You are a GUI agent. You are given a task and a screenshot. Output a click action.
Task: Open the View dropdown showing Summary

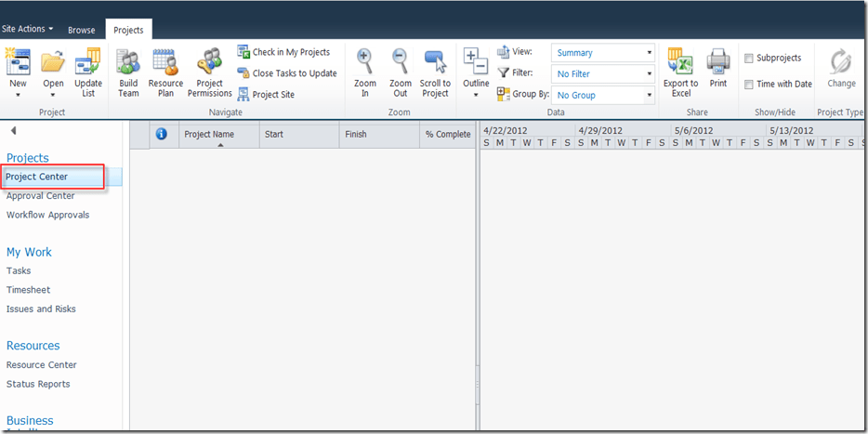click(603, 53)
